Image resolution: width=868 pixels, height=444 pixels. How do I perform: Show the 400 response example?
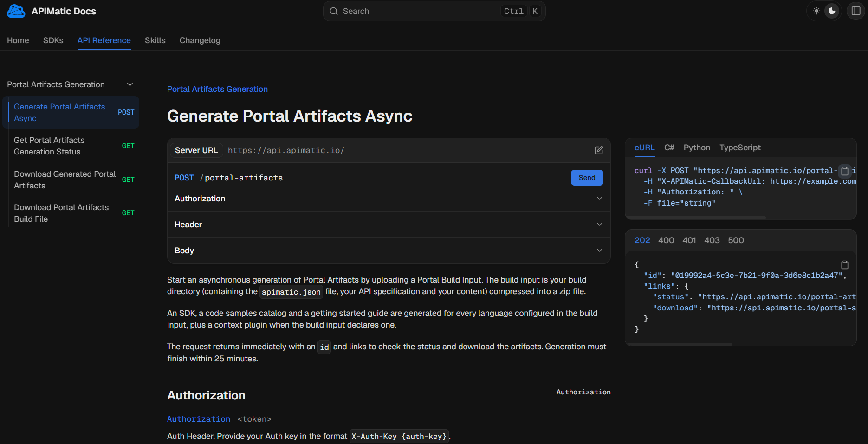tap(666, 240)
